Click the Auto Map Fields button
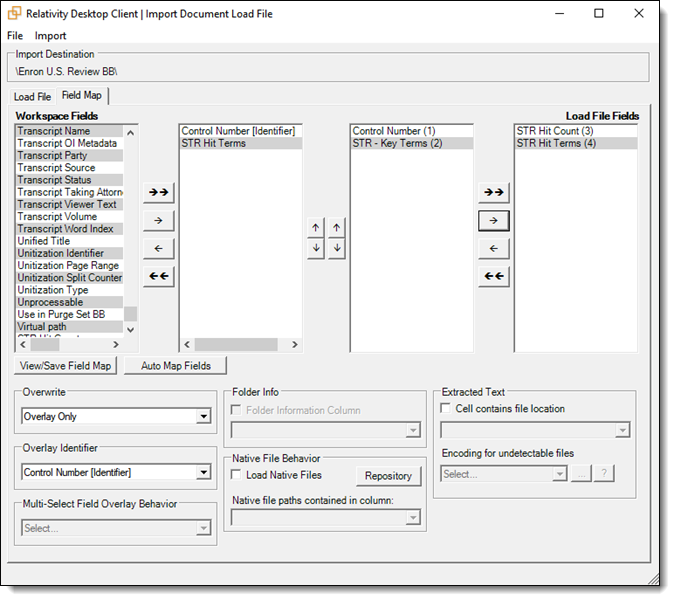 pyautogui.click(x=175, y=365)
